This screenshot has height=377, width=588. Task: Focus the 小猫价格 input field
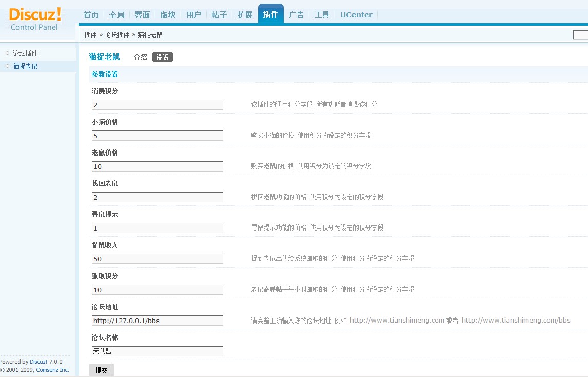[157, 136]
